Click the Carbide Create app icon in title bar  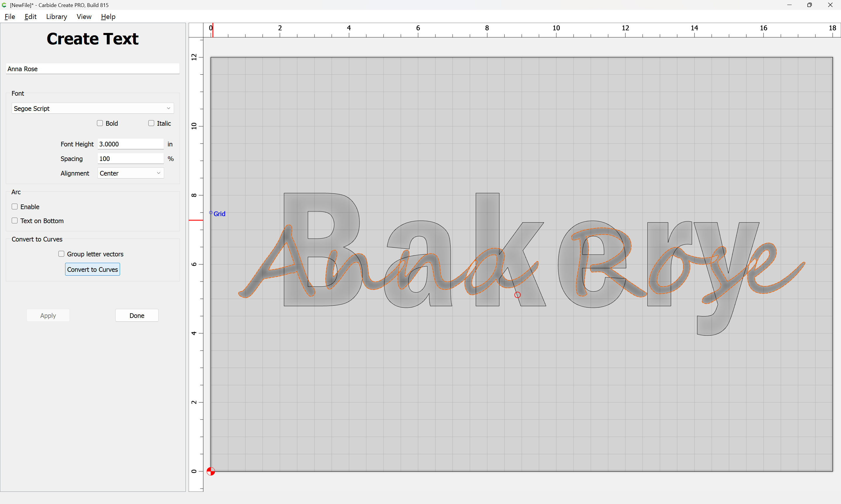pyautogui.click(x=4, y=5)
